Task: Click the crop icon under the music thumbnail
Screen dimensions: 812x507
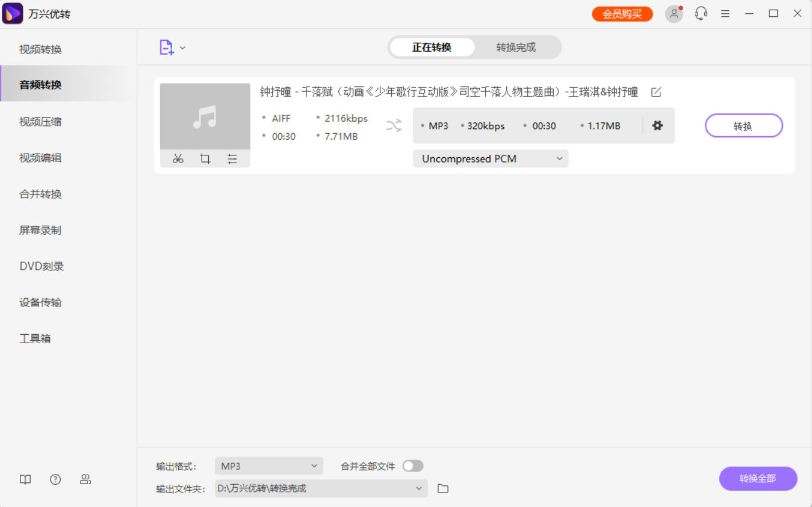Action: click(x=205, y=158)
